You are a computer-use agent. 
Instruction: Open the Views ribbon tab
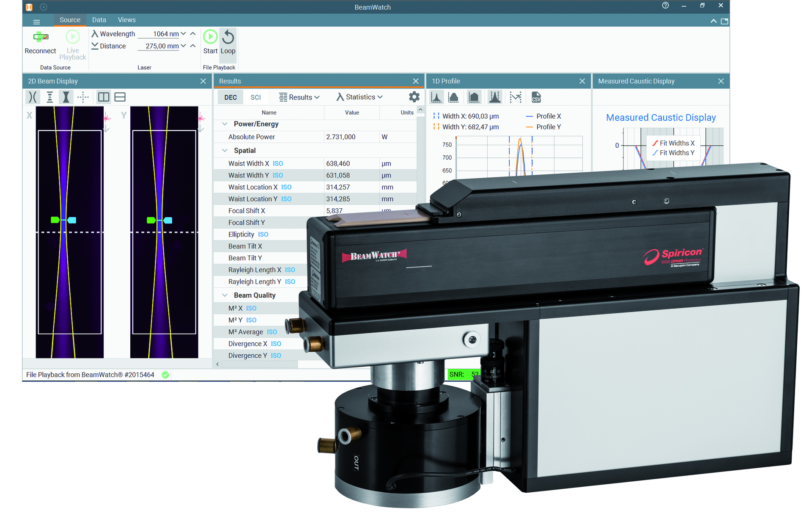click(x=126, y=20)
